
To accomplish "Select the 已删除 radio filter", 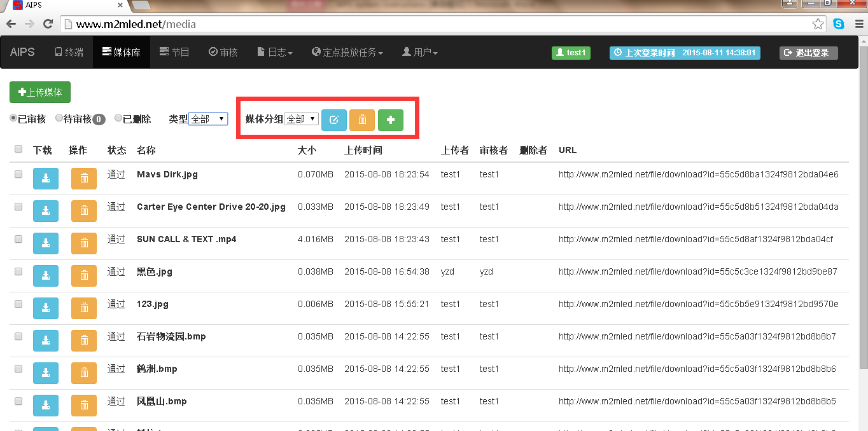I will [x=118, y=118].
